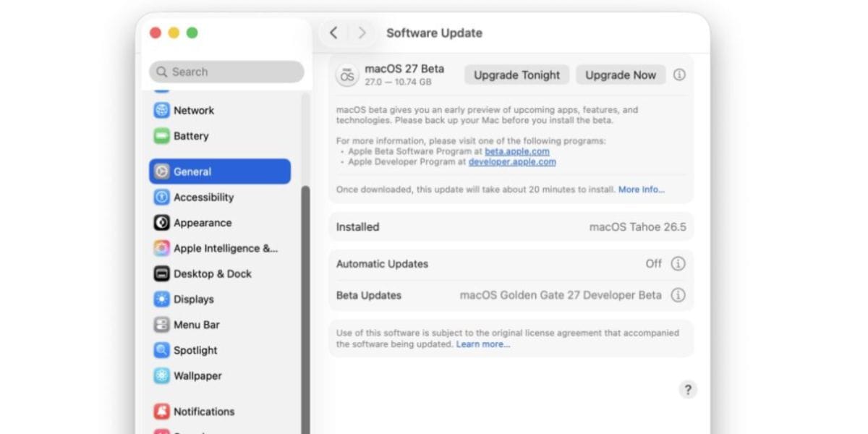Select Desktop & Dock label
Image resolution: width=868 pixels, height=434 pixels.
[213, 274]
